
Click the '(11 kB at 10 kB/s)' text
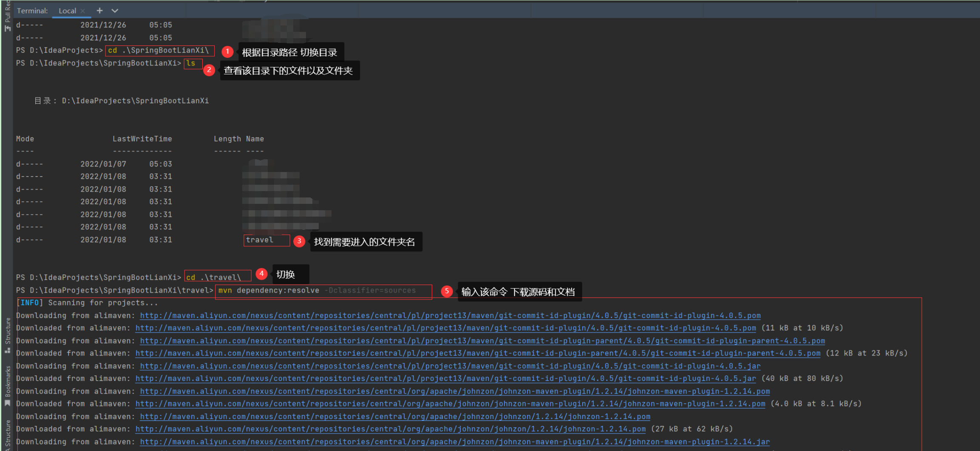click(x=802, y=328)
